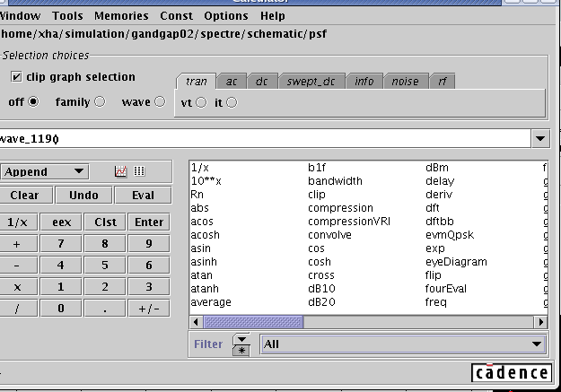This screenshot has height=392, width=561.
Task: Click the digit 7 button
Action: [x=61, y=244]
